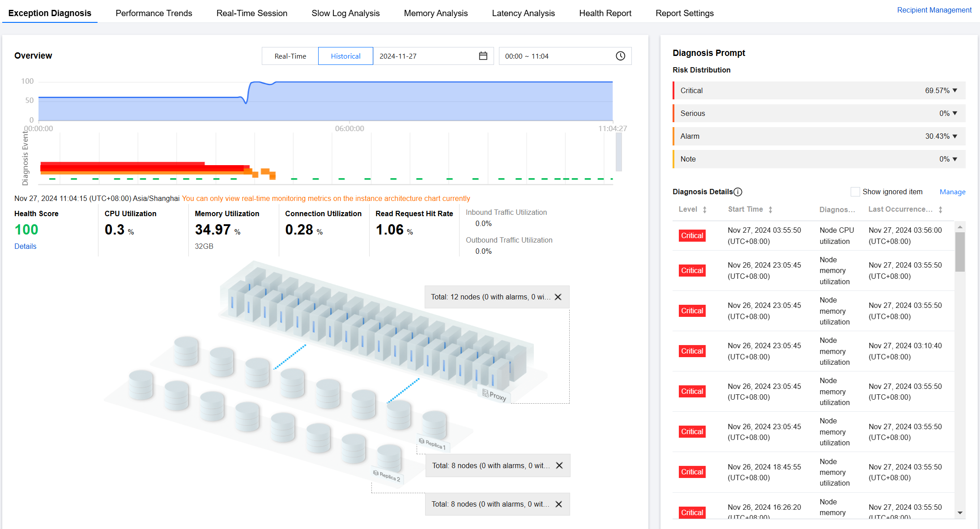This screenshot has height=529, width=980.
Task: Expand the Serious risk distribution row
Action: tap(954, 113)
